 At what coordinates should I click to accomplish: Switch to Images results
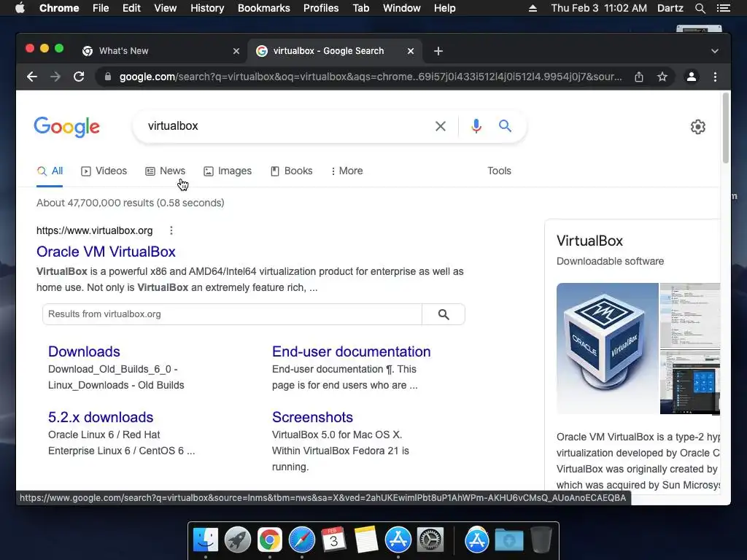pyautogui.click(x=228, y=171)
